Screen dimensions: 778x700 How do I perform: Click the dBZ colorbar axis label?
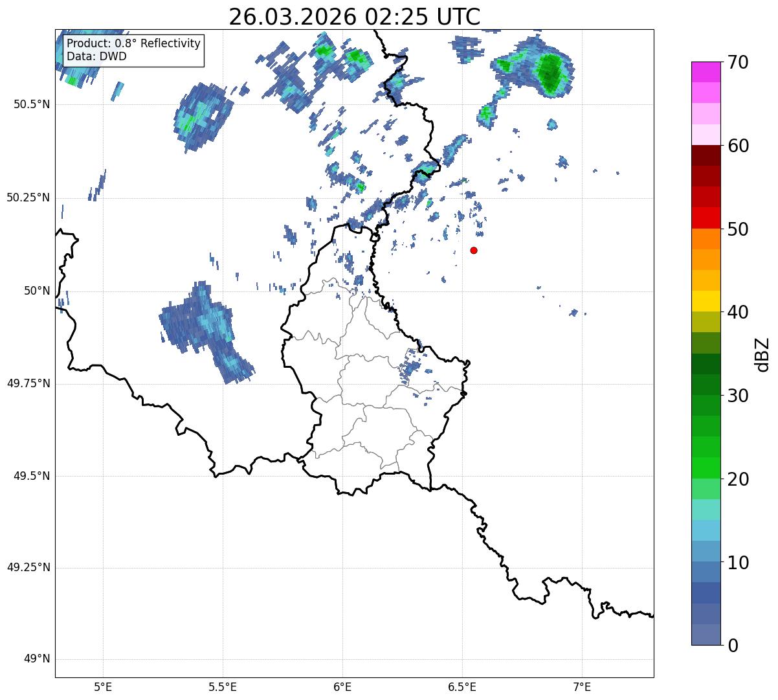click(x=762, y=354)
